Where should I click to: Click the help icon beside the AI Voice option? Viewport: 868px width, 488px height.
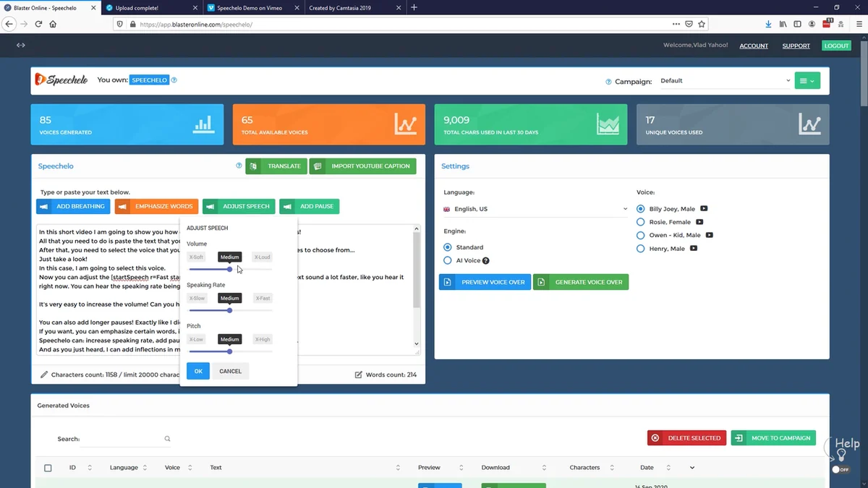(x=486, y=261)
